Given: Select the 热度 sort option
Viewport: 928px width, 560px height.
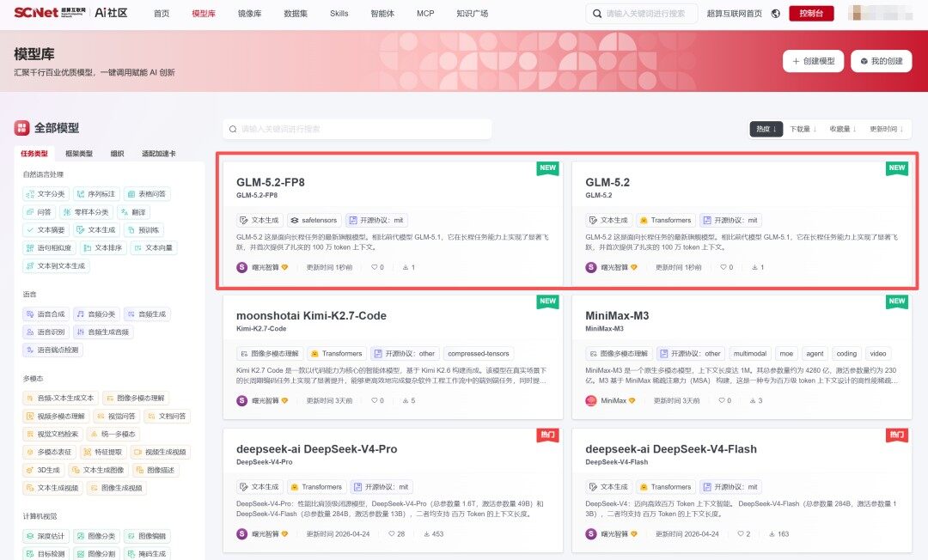Looking at the screenshot, I should click(766, 129).
